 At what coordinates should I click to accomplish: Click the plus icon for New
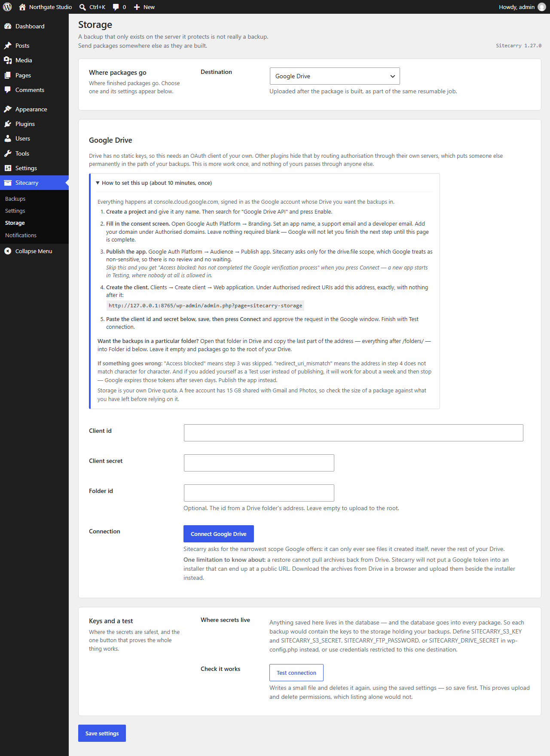click(137, 7)
